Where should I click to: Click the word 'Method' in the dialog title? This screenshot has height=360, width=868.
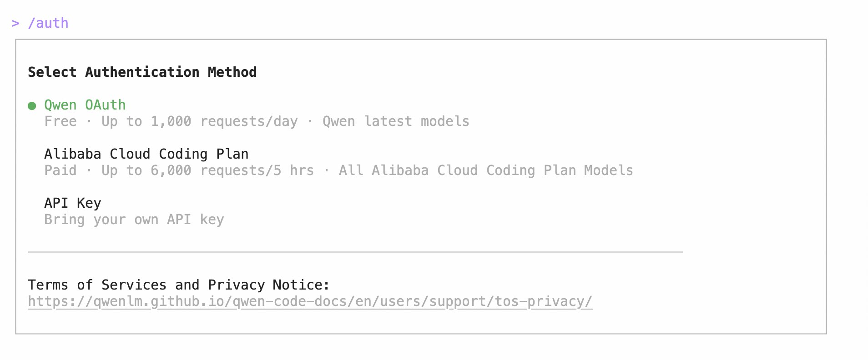(232, 72)
